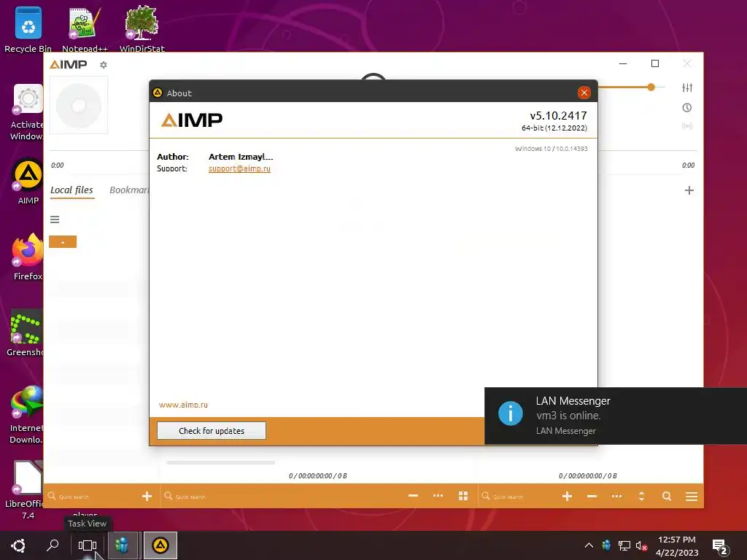Open Task View on the taskbar
Viewport: 747px width, 560px height.
click(88, 545)
